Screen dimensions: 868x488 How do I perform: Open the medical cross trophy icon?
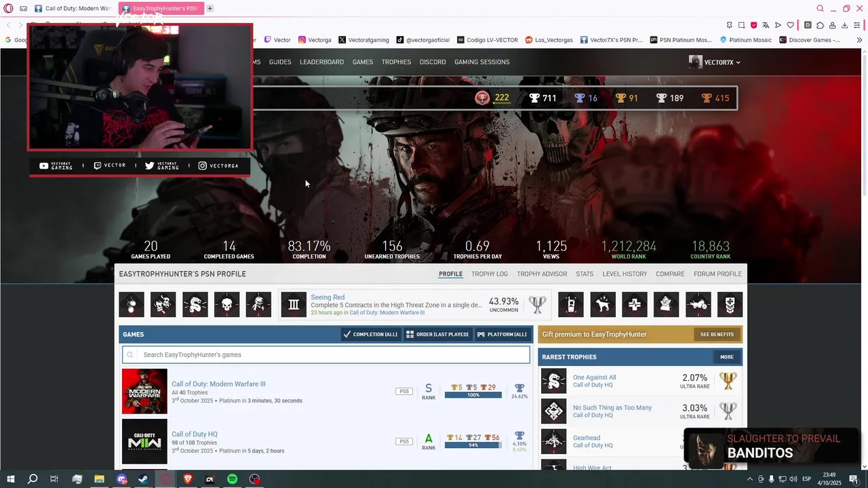pyautogui.click(x=635, y=304)
